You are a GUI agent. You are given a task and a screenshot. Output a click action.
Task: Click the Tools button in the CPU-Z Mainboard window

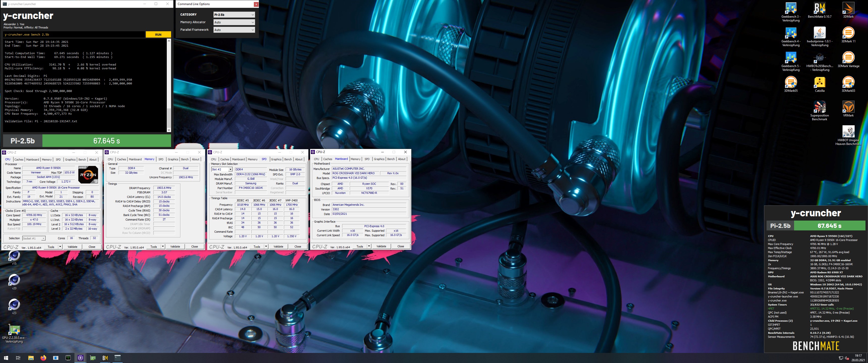[x=360, y=247]
